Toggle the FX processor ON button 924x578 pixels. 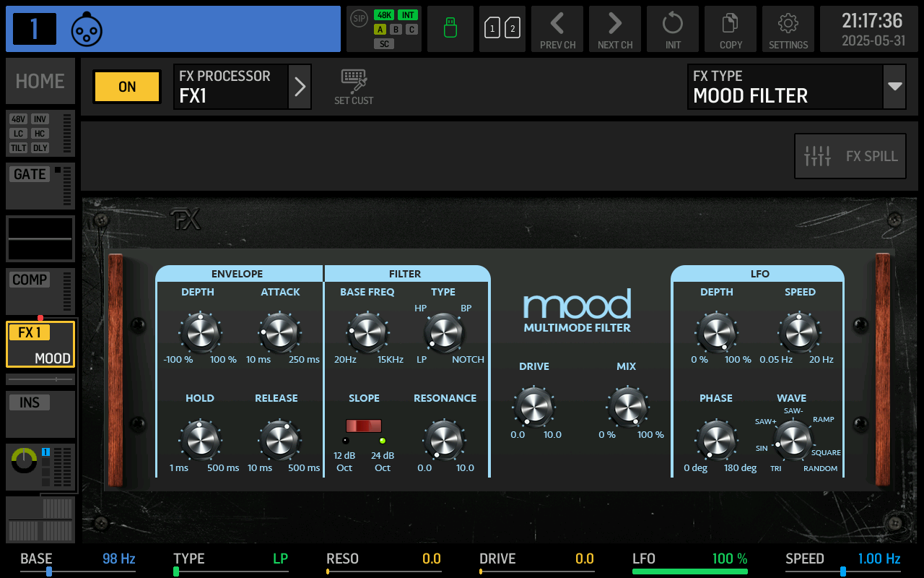tap(127, 87)
